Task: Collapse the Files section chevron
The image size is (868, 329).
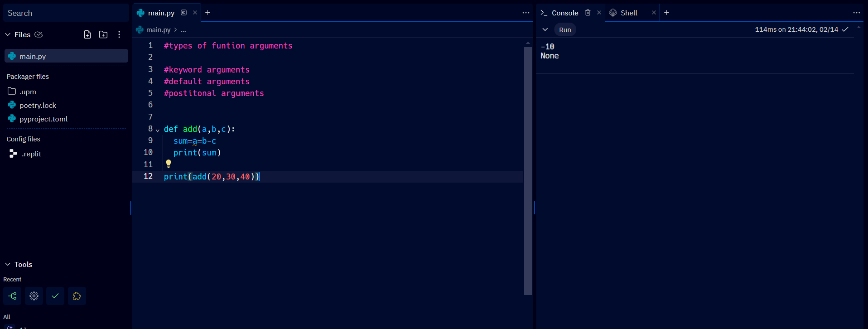Action: pyautogui.click(x=8, y=34)
